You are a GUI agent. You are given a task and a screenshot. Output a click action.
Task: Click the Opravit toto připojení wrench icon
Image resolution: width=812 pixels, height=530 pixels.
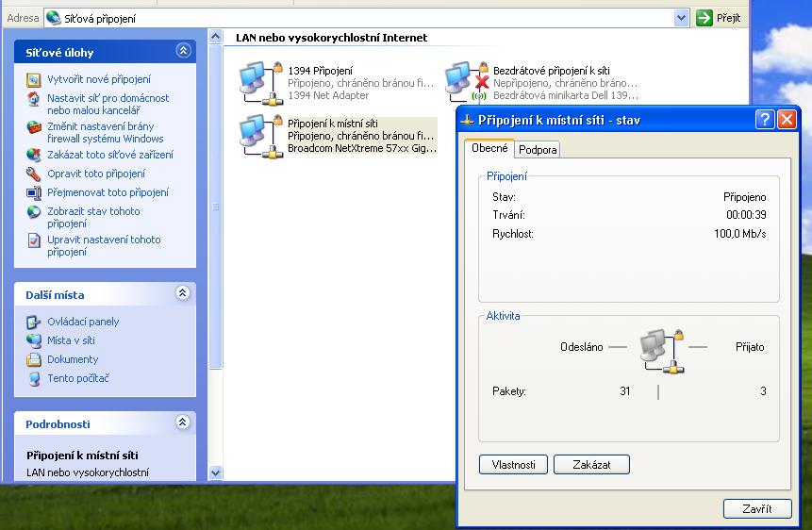pos(34,174)
